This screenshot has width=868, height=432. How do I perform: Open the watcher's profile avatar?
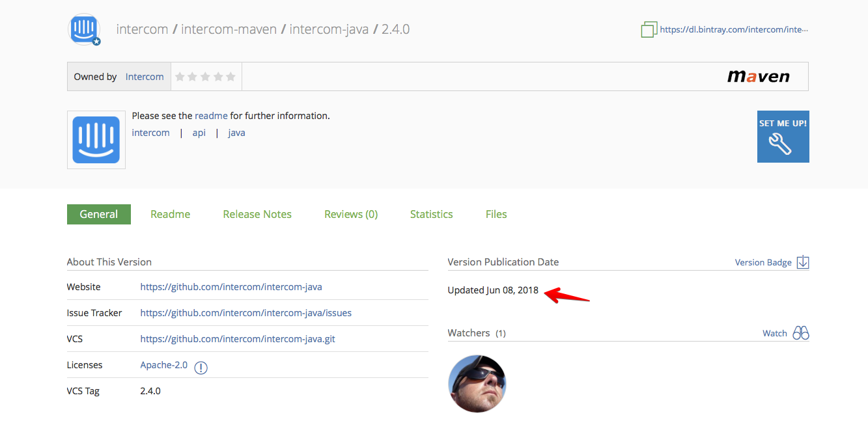pyautogui.click(x=477, y=383)
